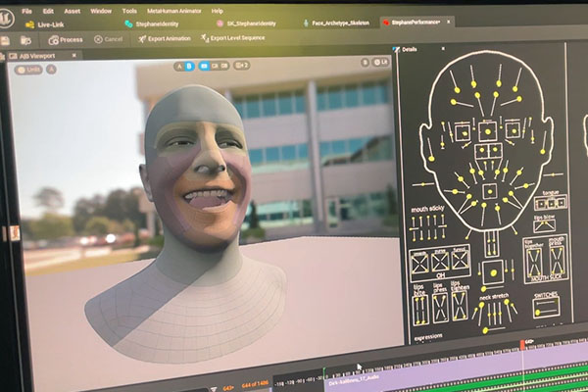Click the Cancel button
Image resolution: width=588 pixels, height=392 pixels.
(x=109, y=39)
